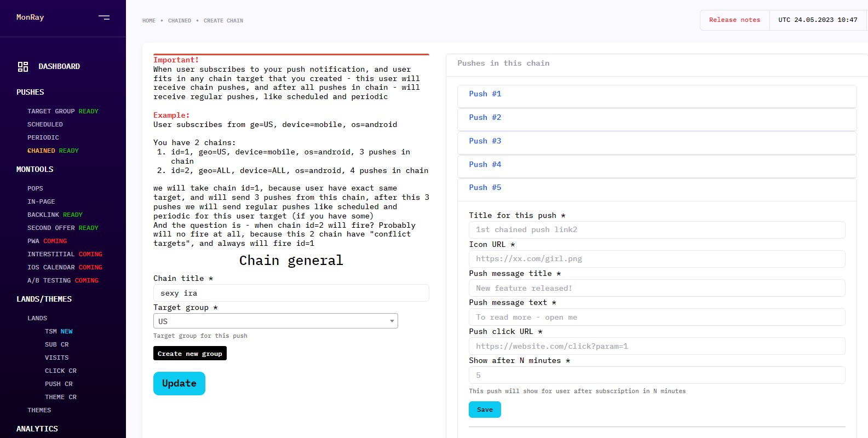Image resolution: width=868 pixels, height=438 pixels.
Task: Open Theme CR item
Action: tap(61, 397)
